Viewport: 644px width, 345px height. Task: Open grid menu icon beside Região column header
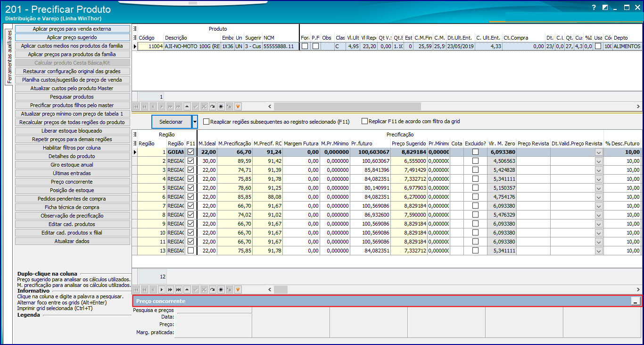135,143
